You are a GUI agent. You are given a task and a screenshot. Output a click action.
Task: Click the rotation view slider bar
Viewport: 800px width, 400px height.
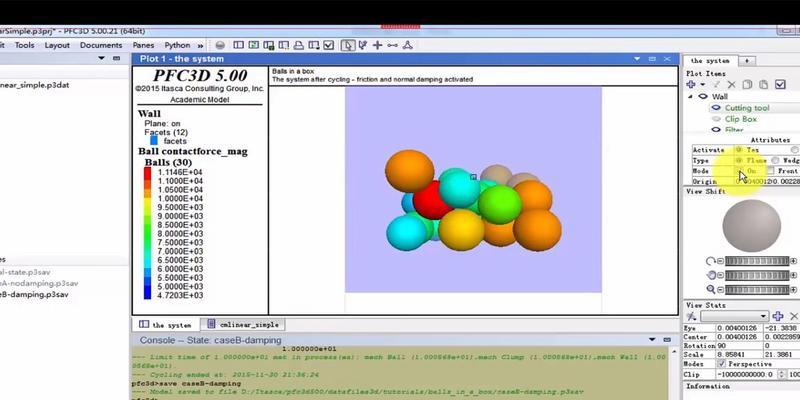[x=757, y=261]
